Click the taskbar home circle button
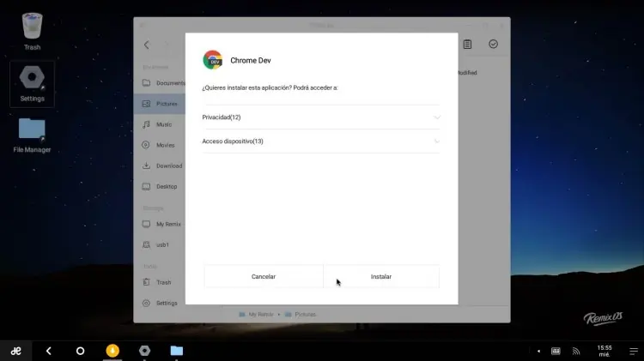 click(81, 351)
